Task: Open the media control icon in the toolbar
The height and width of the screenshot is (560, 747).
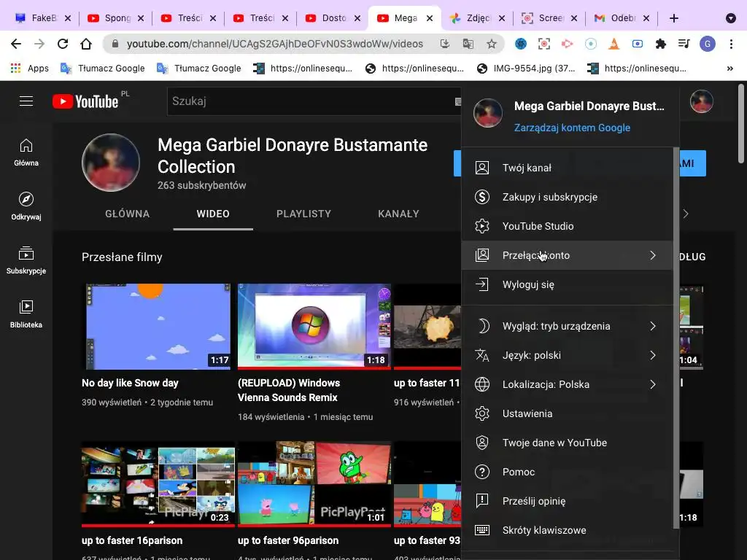Action: pos(684,44)
